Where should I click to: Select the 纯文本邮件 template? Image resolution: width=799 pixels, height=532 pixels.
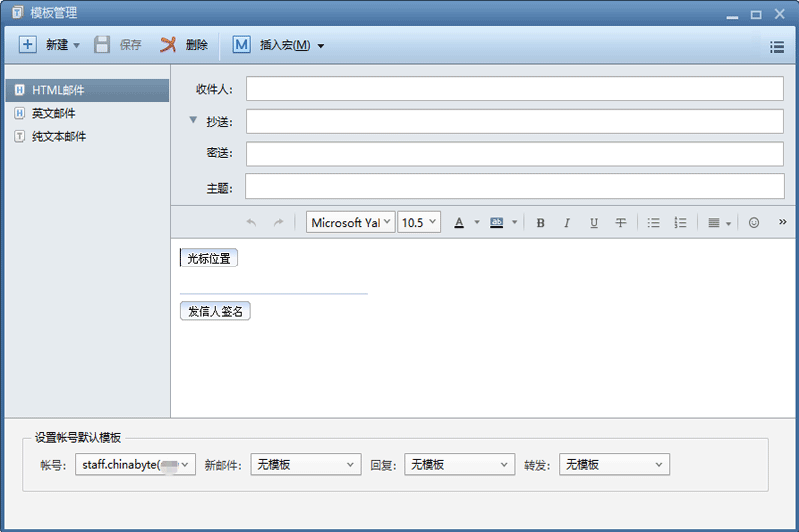click(x=58, y=137)
